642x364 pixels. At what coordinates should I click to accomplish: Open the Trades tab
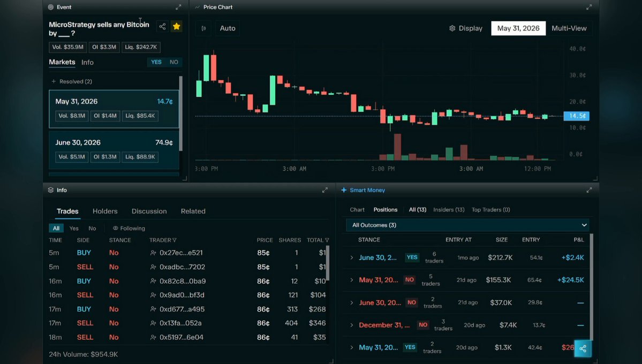tap(67, 211)
